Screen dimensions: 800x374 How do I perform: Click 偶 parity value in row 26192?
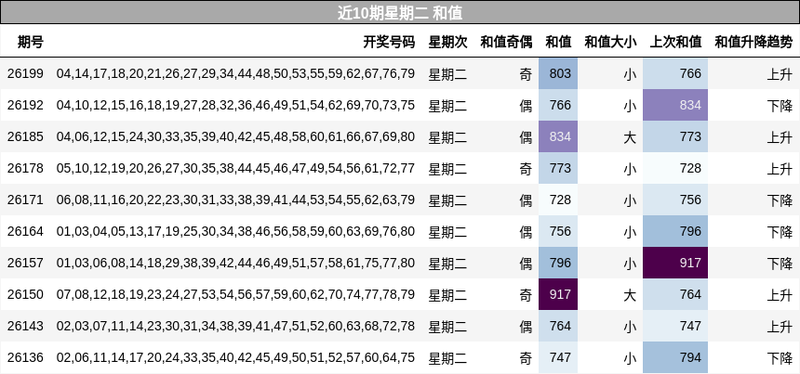click(526, 106)
